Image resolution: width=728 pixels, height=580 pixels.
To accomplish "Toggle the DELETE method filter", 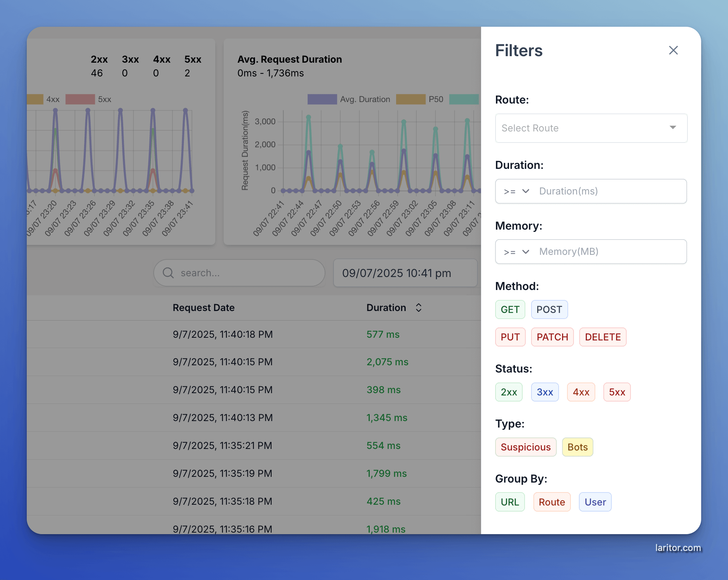I will tap(603, 337).
